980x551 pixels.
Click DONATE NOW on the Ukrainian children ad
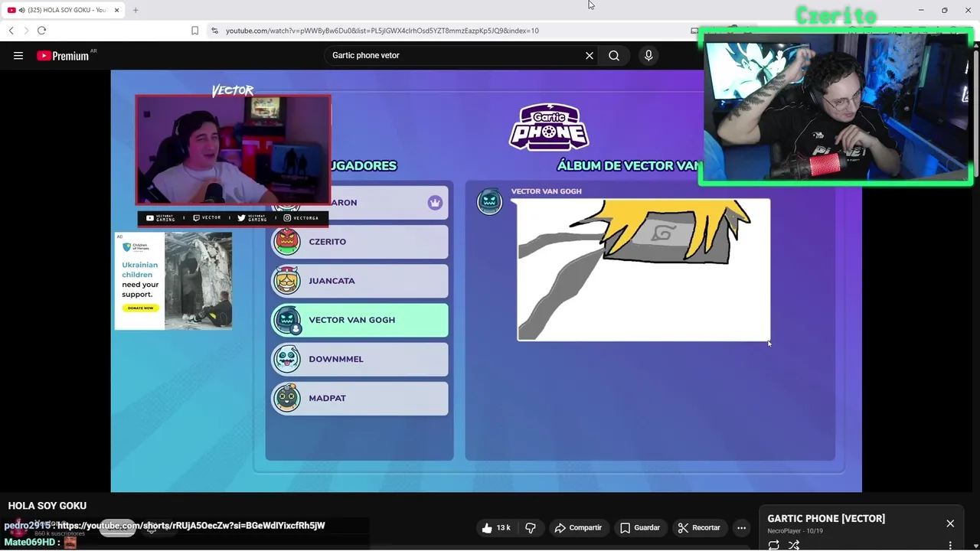pos(140,308)
